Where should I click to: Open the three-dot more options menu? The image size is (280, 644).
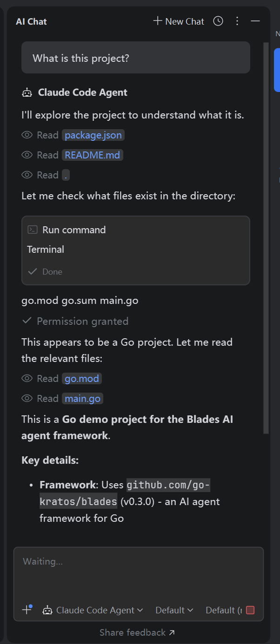coord(237,21)
